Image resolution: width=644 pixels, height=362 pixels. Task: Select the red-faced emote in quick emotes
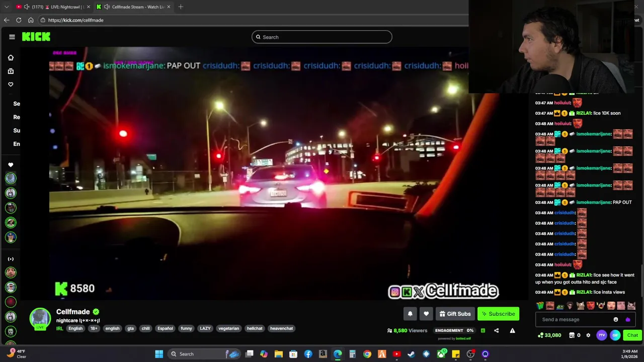[591, 306]
